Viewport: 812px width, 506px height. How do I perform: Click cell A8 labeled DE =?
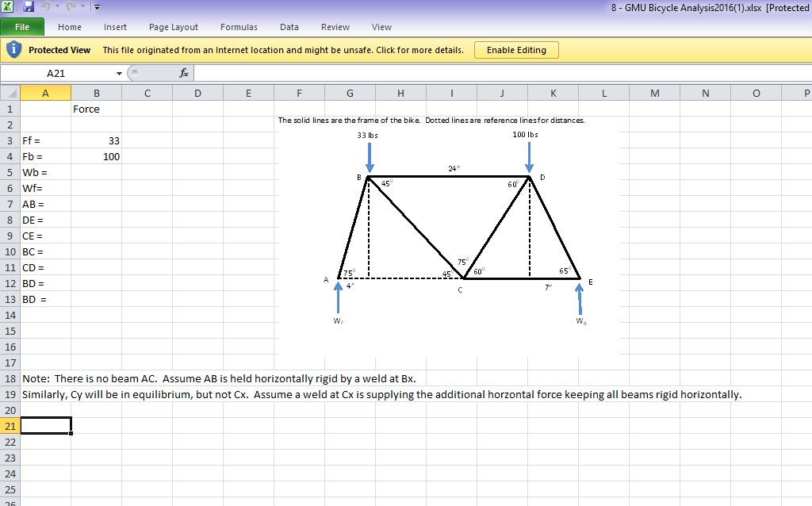point(45,220)
